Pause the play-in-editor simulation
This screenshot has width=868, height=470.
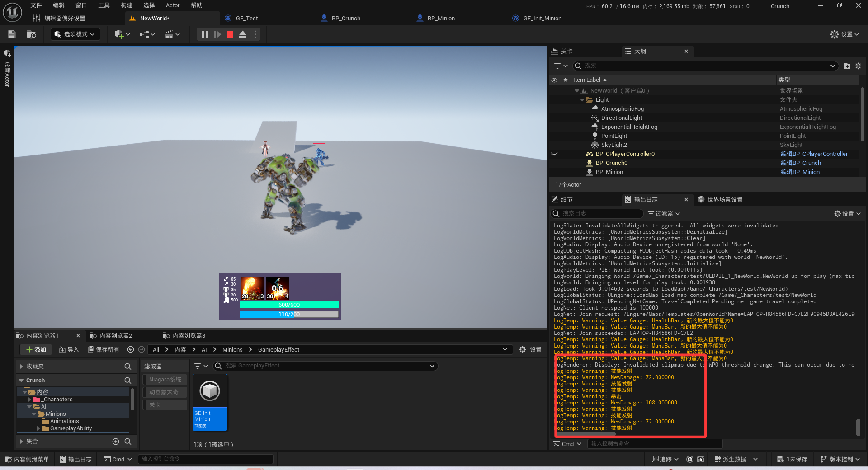204,34
